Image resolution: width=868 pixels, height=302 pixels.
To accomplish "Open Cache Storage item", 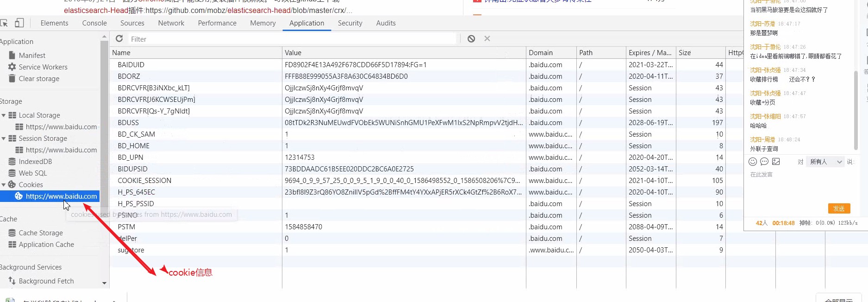I will coord(41,233).
